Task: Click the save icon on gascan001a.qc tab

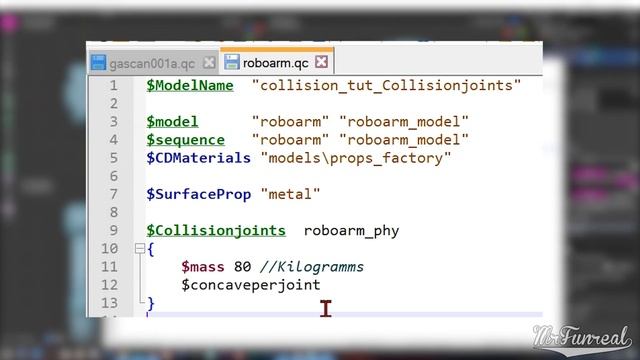Action: [x=98, y=63]
